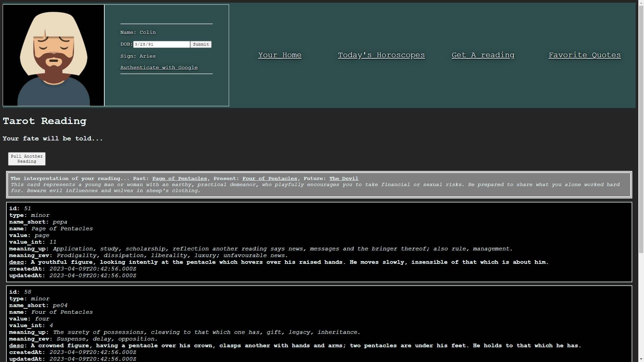
Task: Click desc link in Four of Pentacles card
Action: point(16,346)
